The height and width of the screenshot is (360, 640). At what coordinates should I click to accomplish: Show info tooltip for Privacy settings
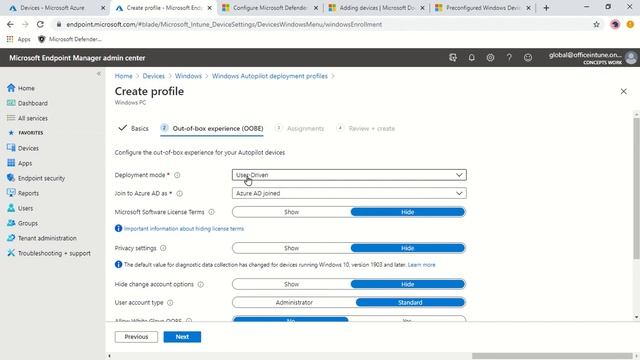pyautogui.click(x=163, y=248)
